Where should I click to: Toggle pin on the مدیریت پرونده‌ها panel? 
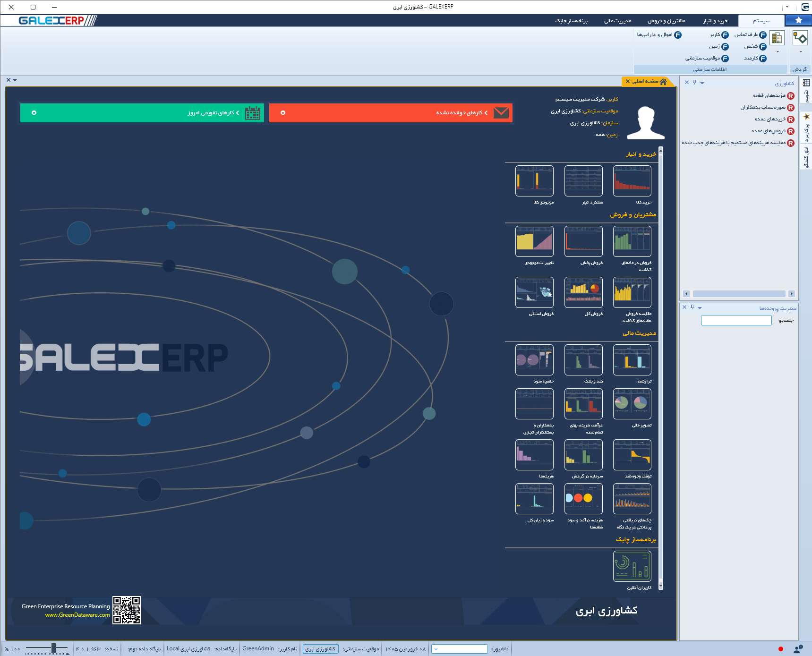pos(692,307)
